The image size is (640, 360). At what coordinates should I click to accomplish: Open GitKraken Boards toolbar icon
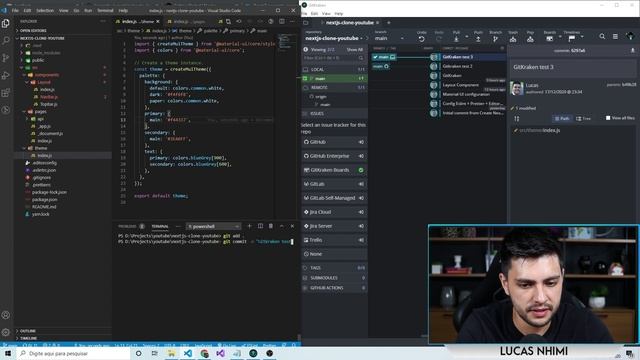click(549, 37)
